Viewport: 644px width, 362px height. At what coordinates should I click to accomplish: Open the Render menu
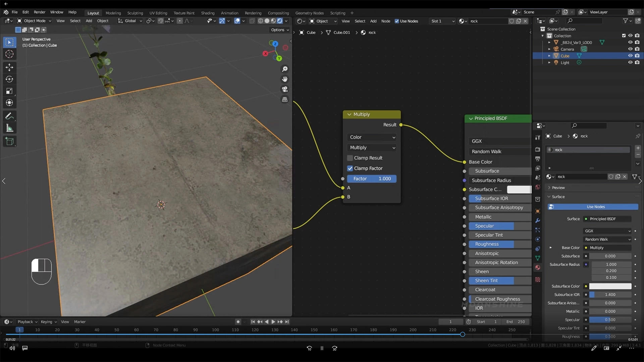point(39,12)
